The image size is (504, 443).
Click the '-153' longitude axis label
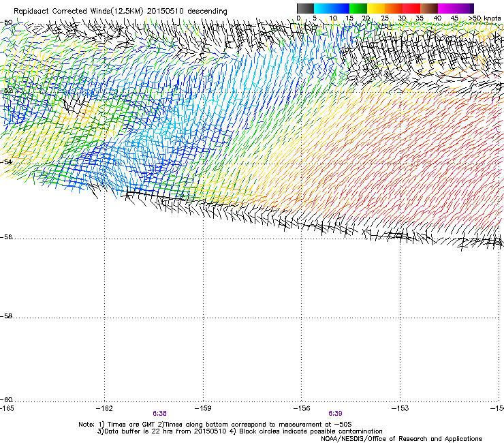click(x=400, y=408)
